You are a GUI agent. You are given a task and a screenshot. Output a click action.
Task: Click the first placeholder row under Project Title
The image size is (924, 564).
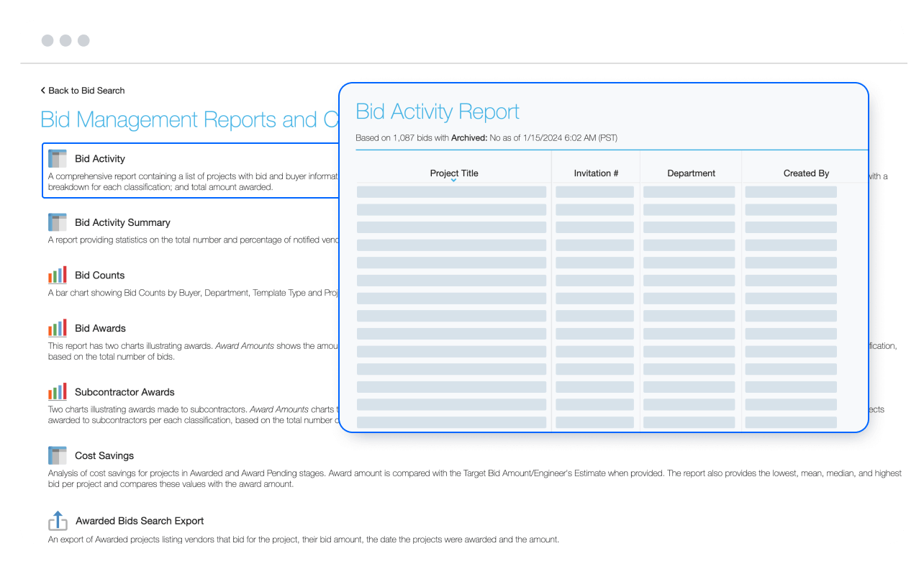point(451,191)
